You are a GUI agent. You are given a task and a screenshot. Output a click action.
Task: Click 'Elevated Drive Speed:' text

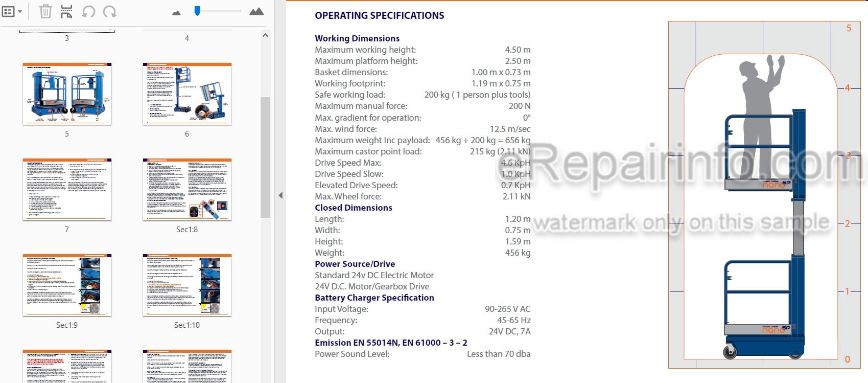(x=356, y=185)
